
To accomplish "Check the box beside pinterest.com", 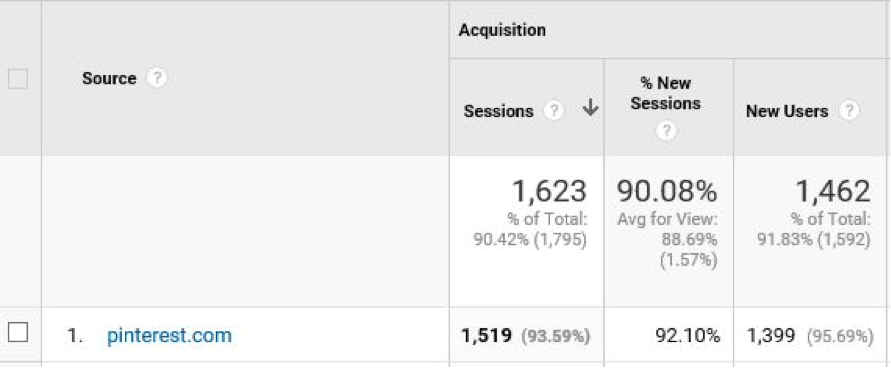I will (18, 332).
